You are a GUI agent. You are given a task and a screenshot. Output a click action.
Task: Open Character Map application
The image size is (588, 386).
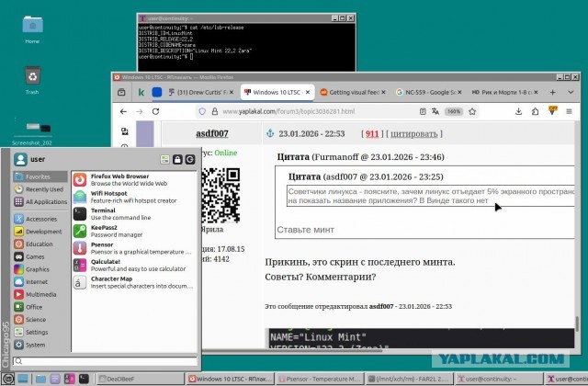134,282
